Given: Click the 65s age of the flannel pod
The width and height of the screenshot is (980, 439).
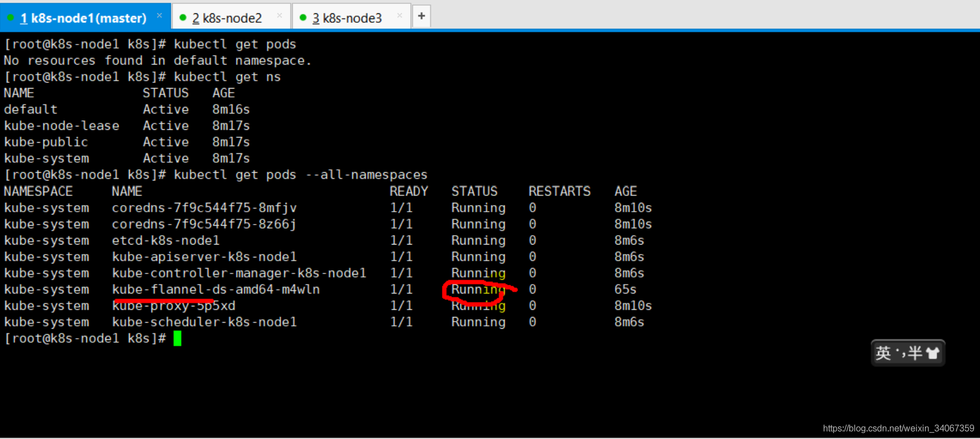Looking at the screenshot, I should pos(626,289).
